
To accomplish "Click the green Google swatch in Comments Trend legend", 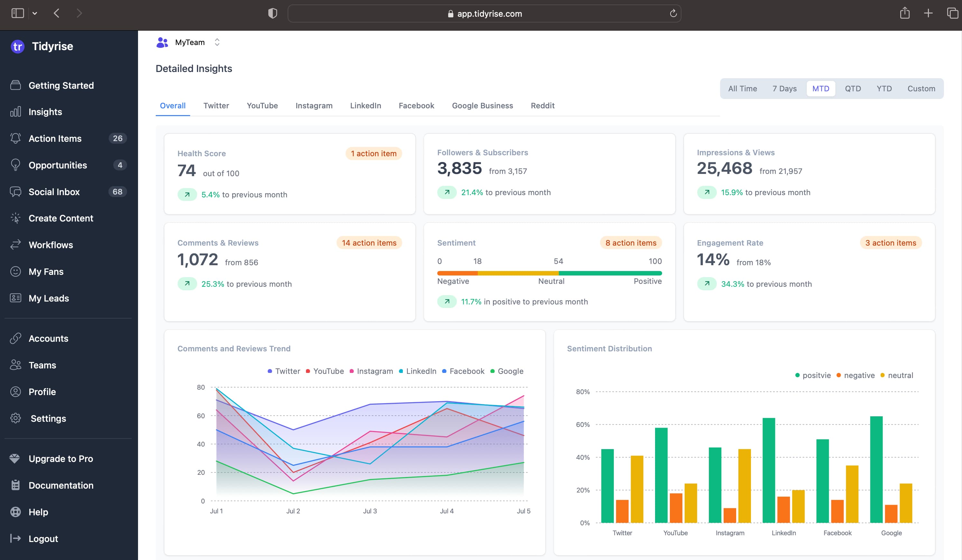I will pos(493,371).
